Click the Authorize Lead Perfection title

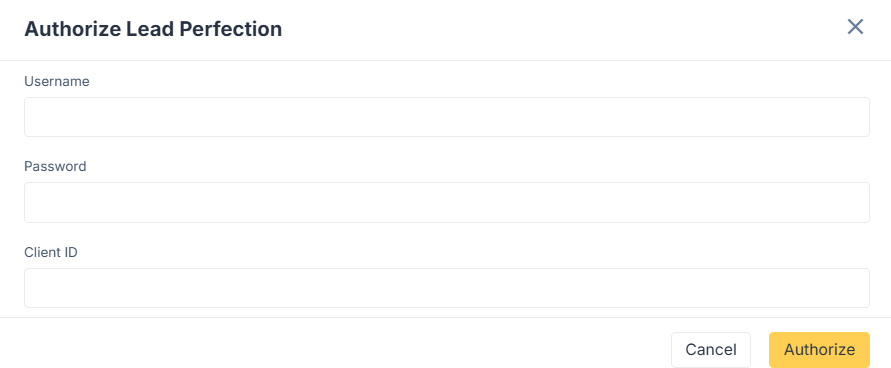153,29
